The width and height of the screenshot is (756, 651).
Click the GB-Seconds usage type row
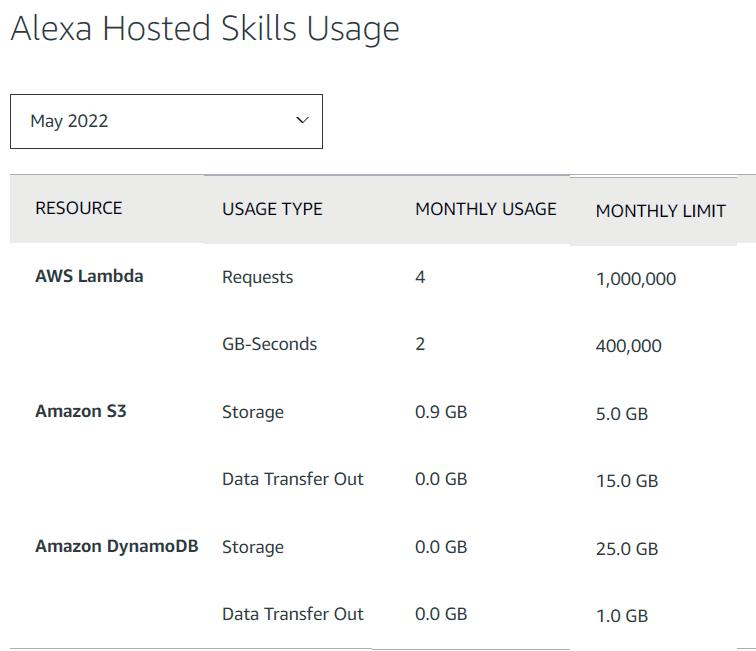[x=269, y=344]
